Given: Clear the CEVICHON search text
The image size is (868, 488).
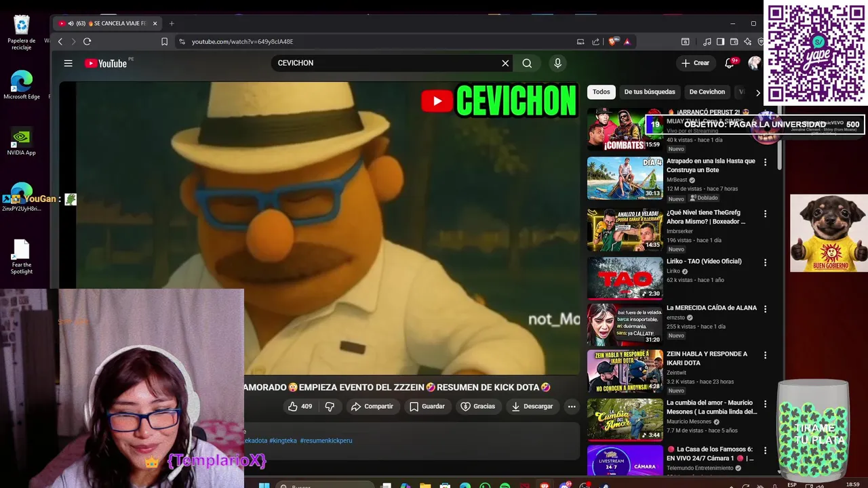Looking at the screenshot, I should click(505, 63).
